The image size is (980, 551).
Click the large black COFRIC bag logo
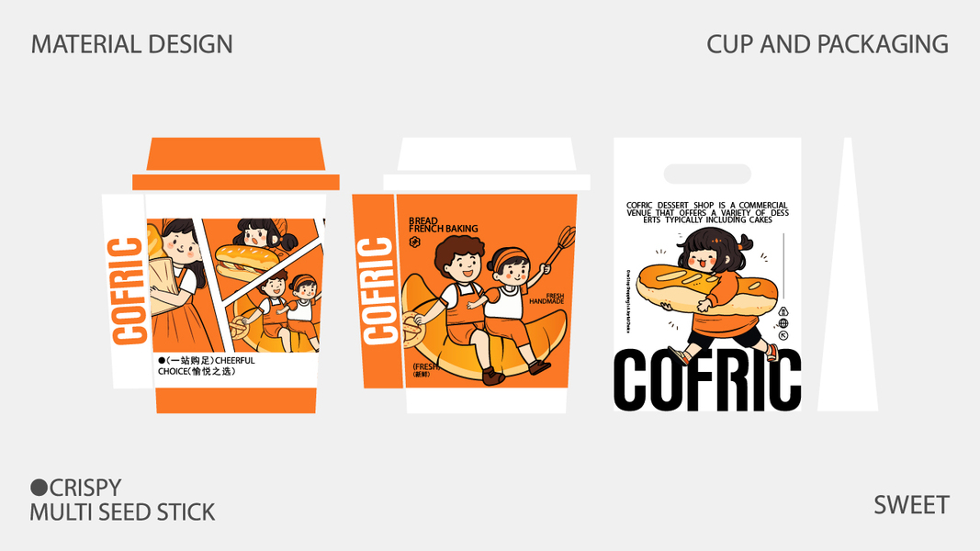pyautogui.click(x=707, y=380)
